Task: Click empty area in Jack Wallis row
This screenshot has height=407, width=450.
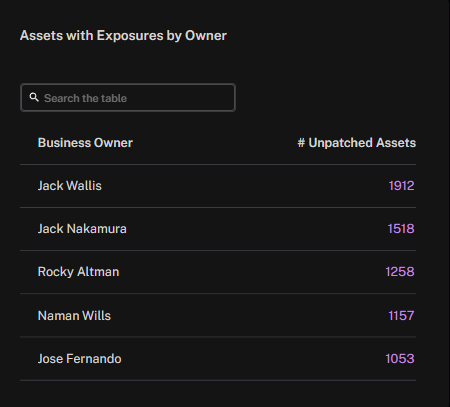Action: click(x=245, y=186)
